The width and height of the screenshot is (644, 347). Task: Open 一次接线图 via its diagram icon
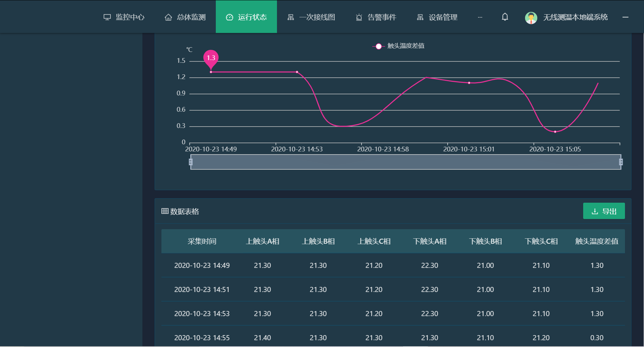click(x=291, y=17)
